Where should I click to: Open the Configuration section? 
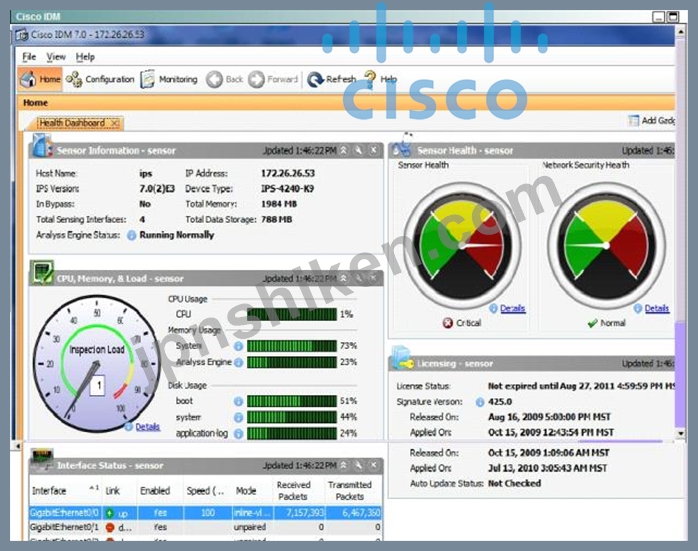pyautogui.click(x=100, y=79)
